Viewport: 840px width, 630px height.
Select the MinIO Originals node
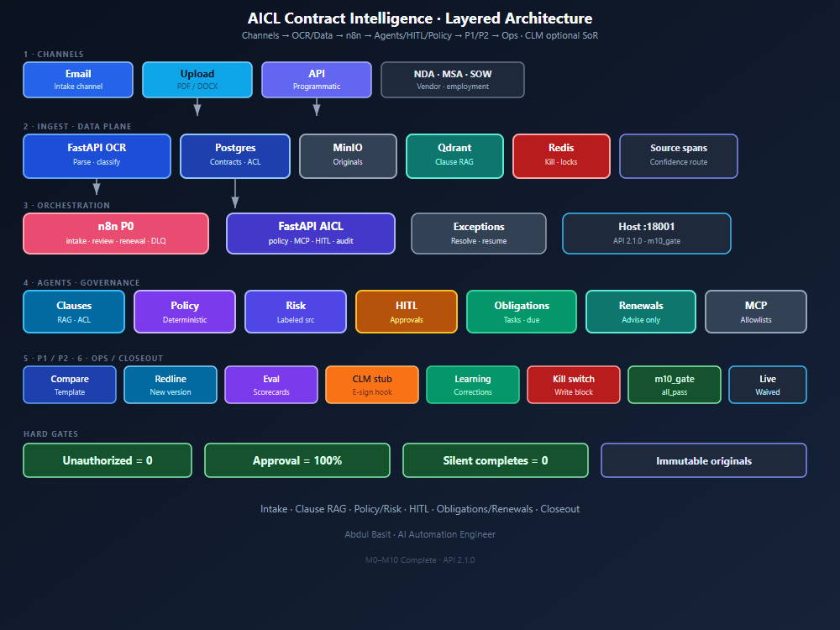pos(349,156)
